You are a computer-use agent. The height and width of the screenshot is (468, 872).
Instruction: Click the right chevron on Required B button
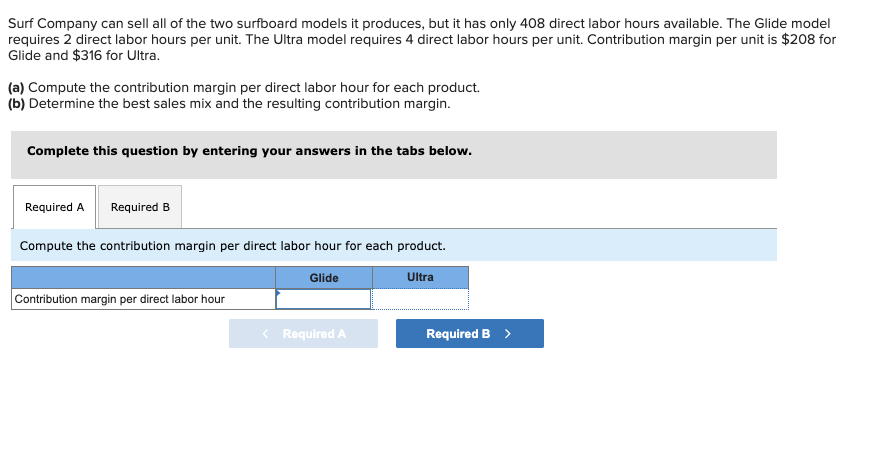(x=508, y=334)
